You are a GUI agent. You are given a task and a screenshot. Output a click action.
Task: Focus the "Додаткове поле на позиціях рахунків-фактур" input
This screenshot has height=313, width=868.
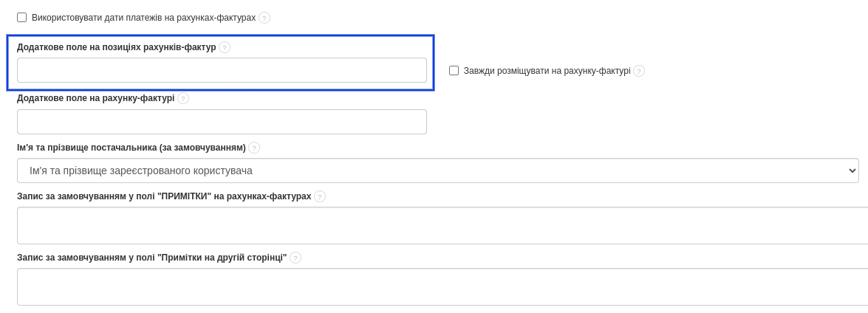pos(222,70)
